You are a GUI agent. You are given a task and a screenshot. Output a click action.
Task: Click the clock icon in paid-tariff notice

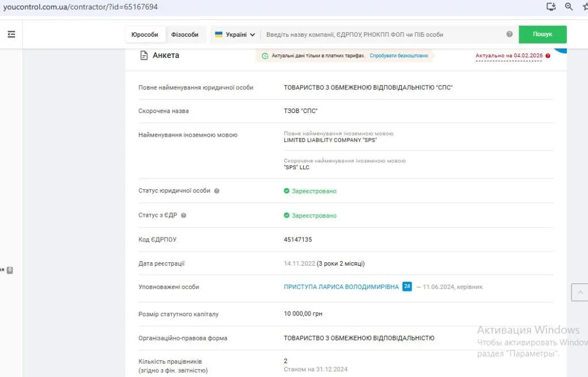click(265, 56)
